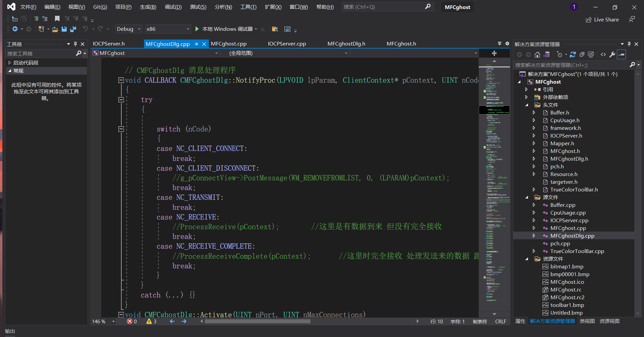
Task: Click the Sync refresh icon in Solution Explorer
Action: [x=573, y=55]
